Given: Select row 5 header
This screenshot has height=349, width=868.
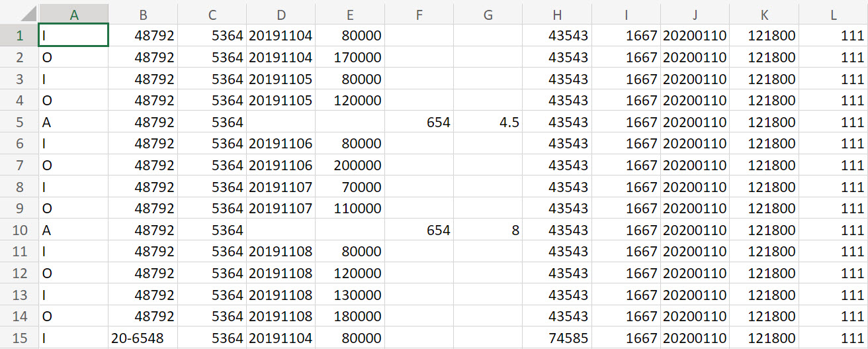Looking at the screenshot, I should click(x=20, y=122).
